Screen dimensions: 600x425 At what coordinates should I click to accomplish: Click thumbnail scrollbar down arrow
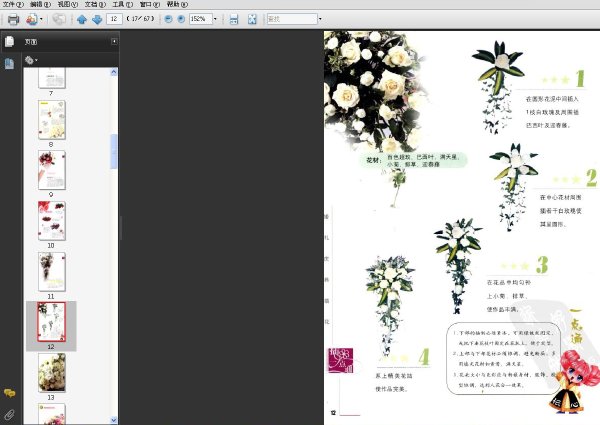[114, 420]
